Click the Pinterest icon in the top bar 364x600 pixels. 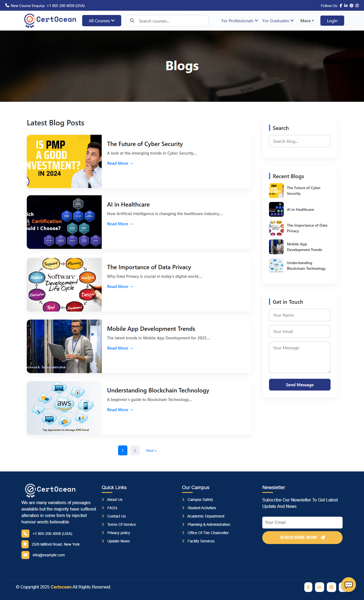click(351, 6)
